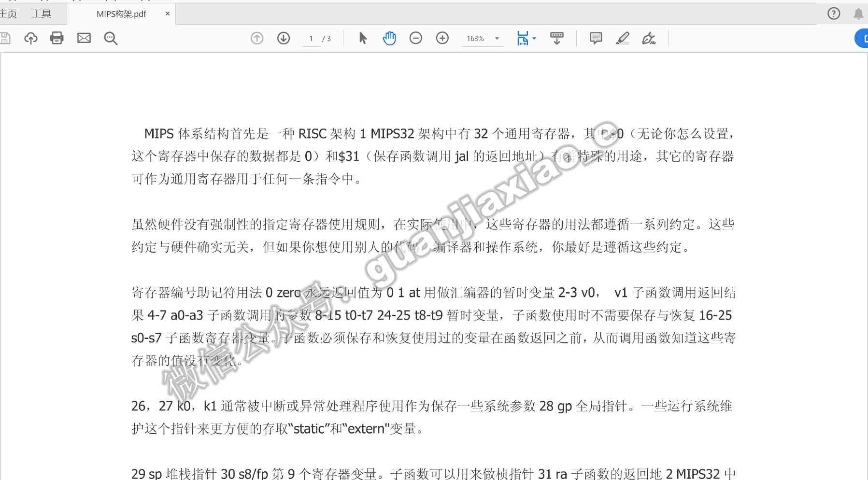Zoom out with the minus button
The width and height of the screenshot is (868, 480).
click(x=415, y=38)
